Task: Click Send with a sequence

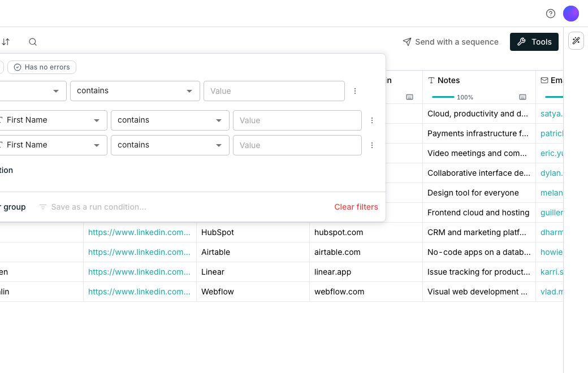Action: pos(451,42)
